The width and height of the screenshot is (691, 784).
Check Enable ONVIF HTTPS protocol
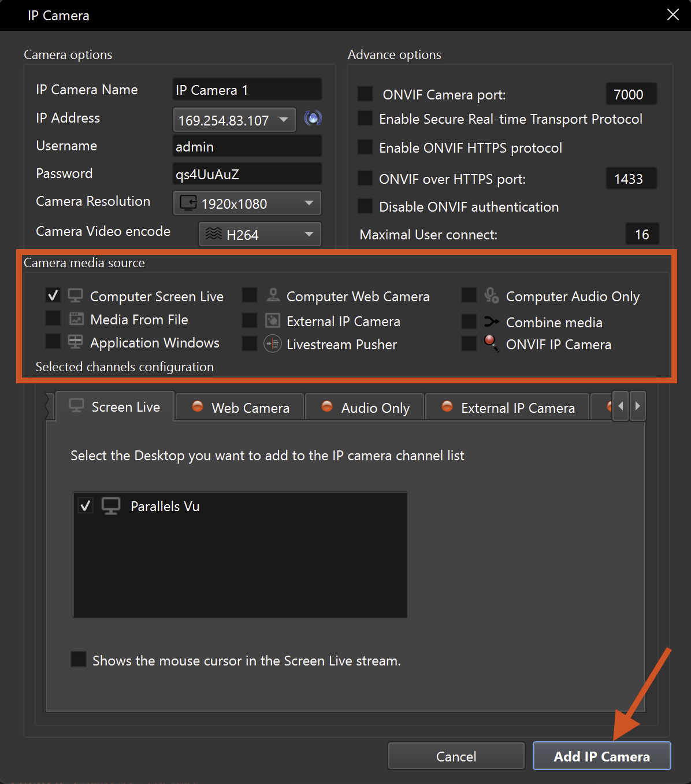(x=365, y=147)
